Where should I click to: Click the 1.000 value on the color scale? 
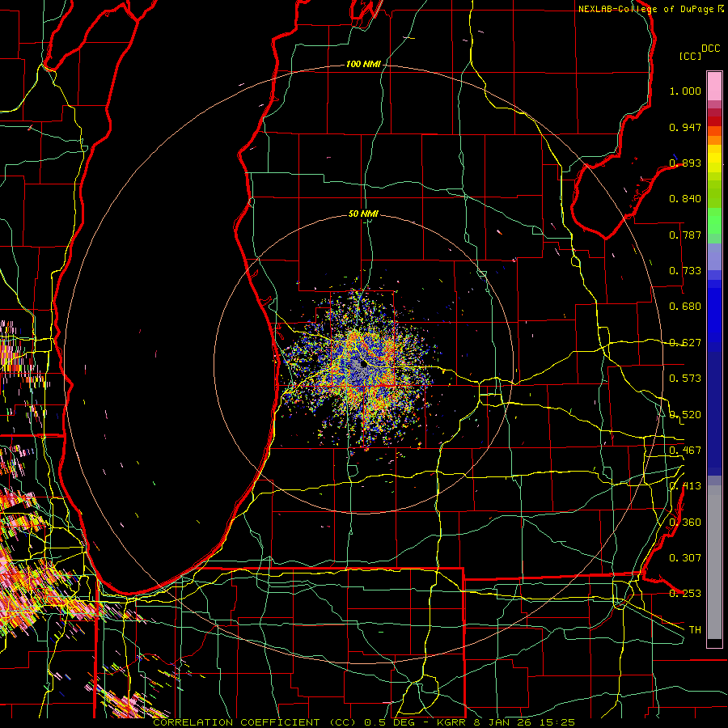[685, 91]
